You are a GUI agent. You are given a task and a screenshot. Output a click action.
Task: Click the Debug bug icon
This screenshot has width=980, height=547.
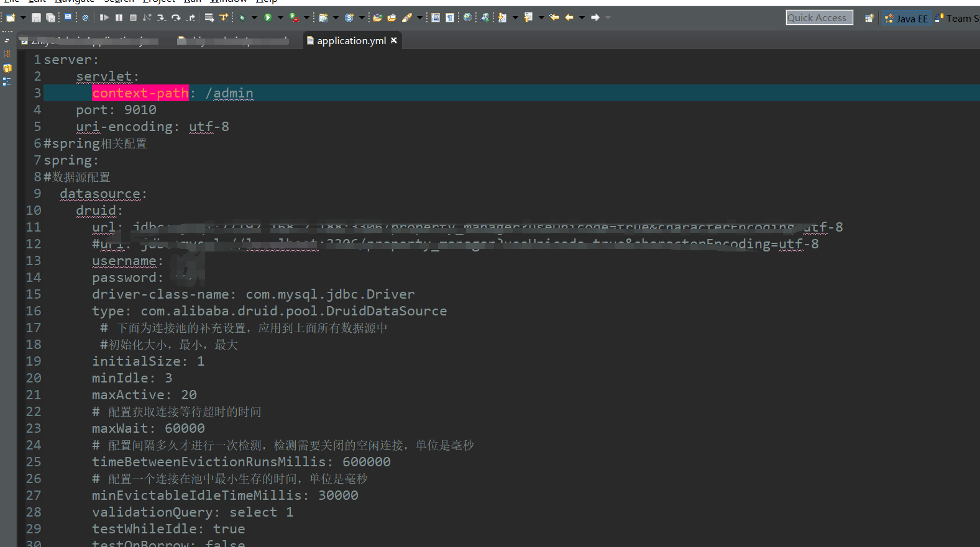(x=242, y=18)
